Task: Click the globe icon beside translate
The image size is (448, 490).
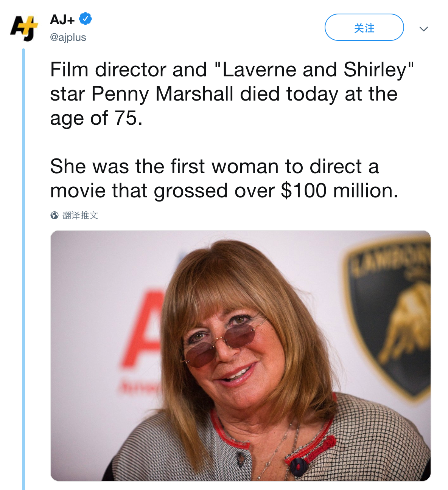Action: click(54, 216)
